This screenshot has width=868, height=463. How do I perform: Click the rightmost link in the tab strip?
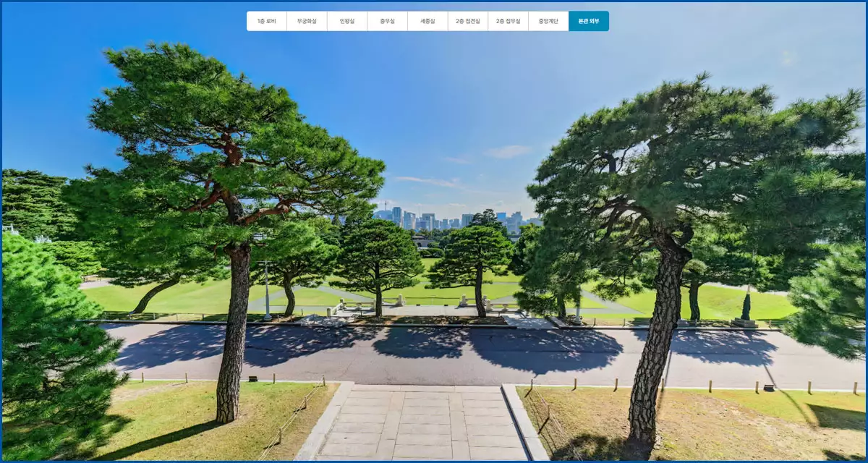click(590, 21)
